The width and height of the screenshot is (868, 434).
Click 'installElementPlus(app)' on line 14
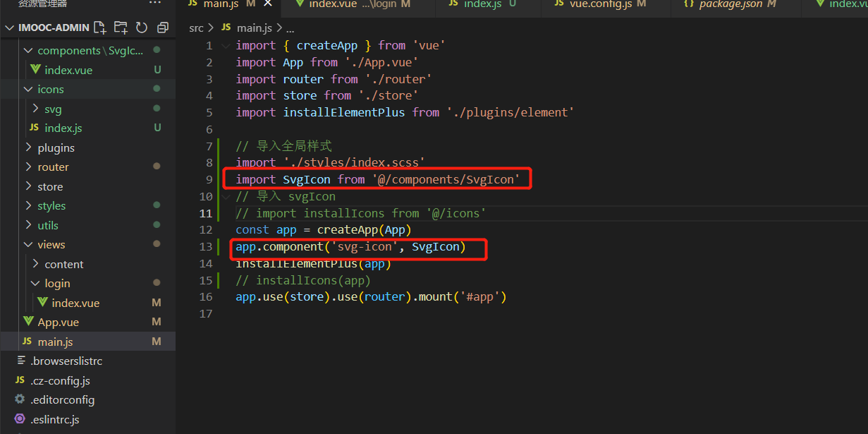(313, 263)
